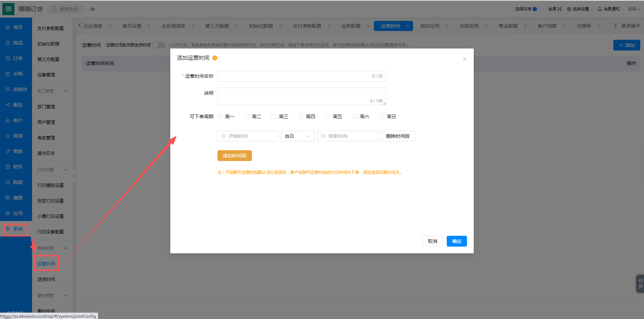Image resolution: width=644 pixels, height=319 pixels.
Task: Select 进销存 in the left sidebar
Action: pyautogui.click(x=16, y=89)
